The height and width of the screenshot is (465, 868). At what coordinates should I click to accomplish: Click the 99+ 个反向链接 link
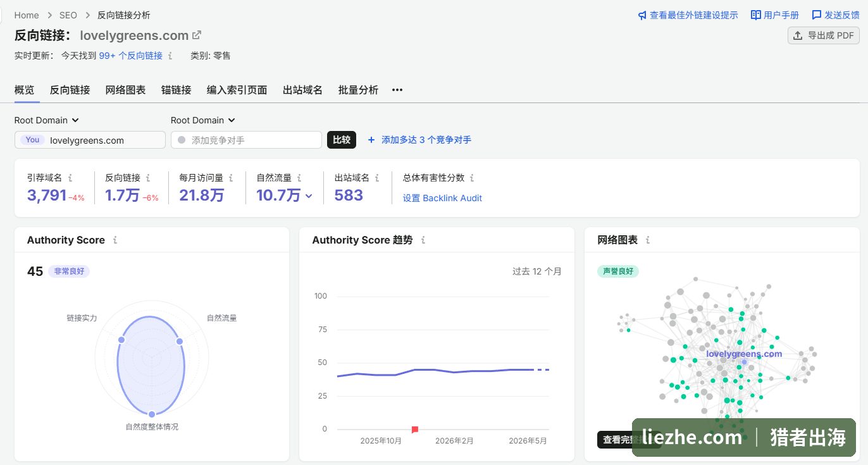[x=131, y=56]
